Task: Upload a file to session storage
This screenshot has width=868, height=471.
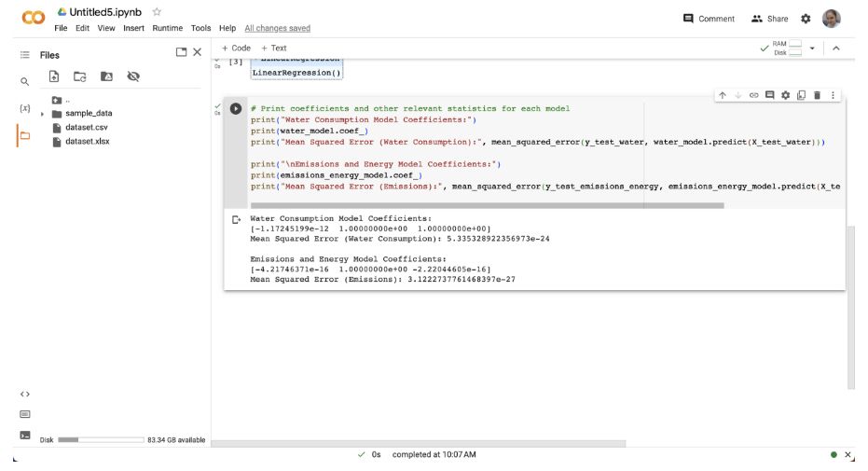Action: click(54, 77)
